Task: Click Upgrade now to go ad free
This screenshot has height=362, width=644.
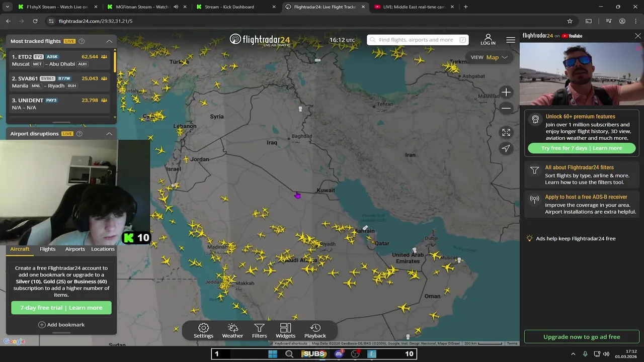Action: [x=582, y=337]
